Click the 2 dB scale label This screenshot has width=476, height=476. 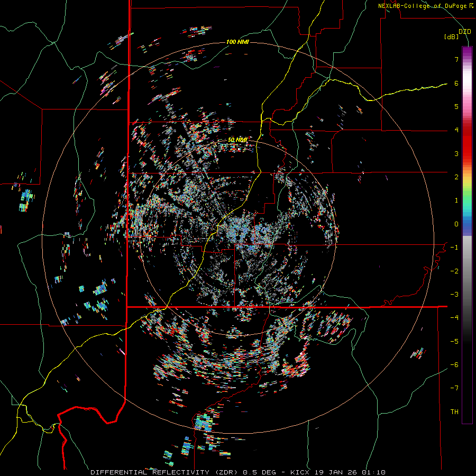pyautogui.click(x=456, y=177)
